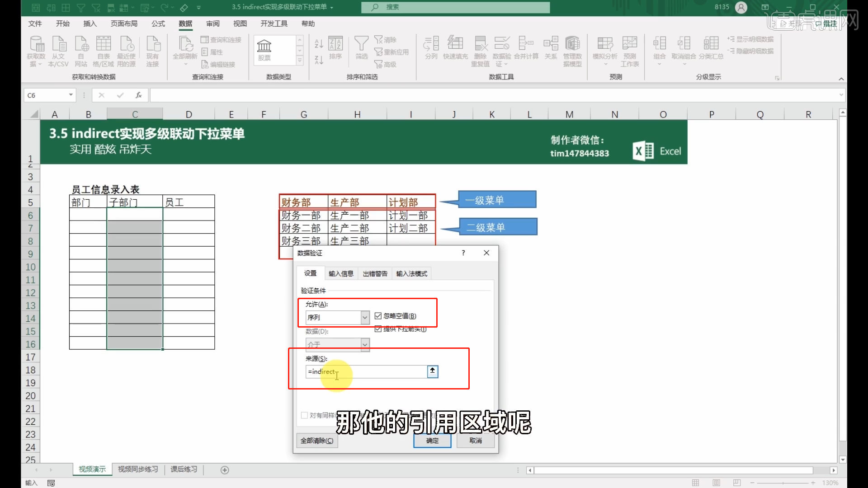Expand the Allow (允许) dropdown list
Viewport: 868px width, 488px height.
[x=365, y=317]
